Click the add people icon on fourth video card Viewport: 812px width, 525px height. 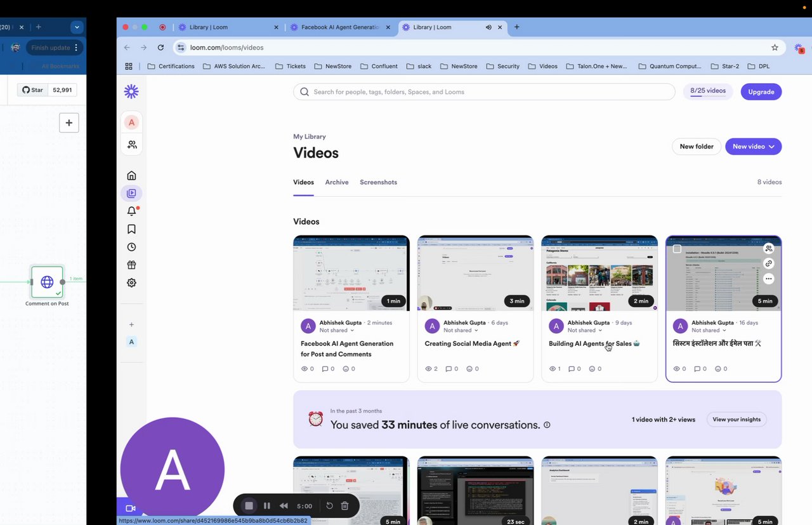click(x=768, y=248)
